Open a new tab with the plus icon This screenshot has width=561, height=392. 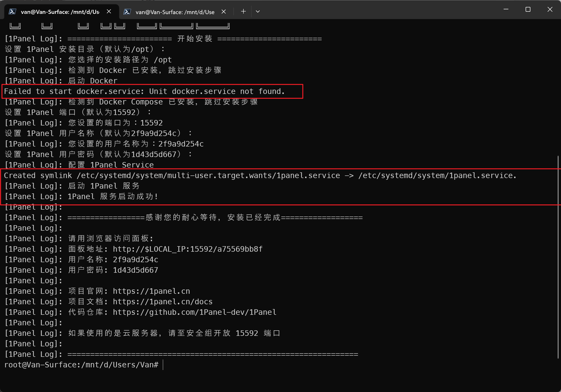(x=243, y=11)
